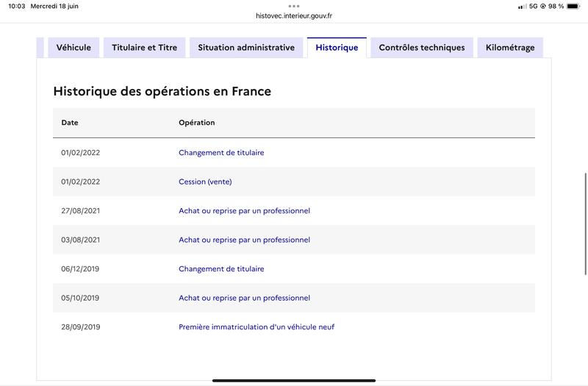588x386 pixels.
Task: Select the date 05/10/2019
Action: coord(80,298)
